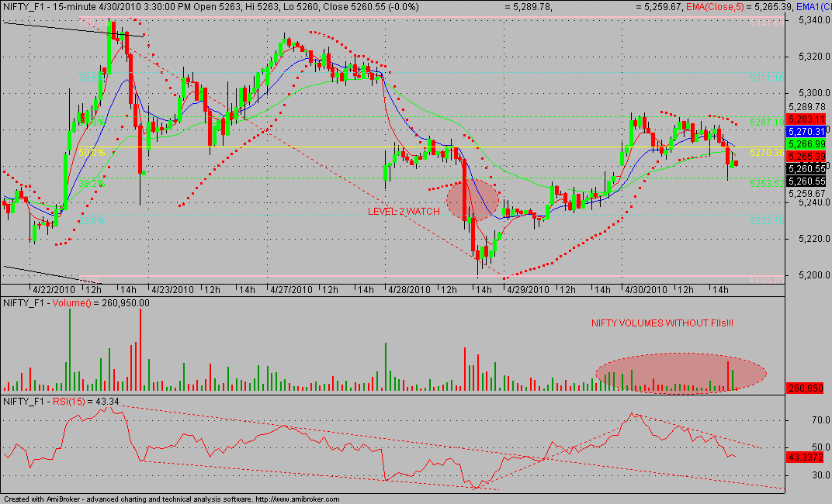
Task: Select the 5,240.0 price axis label
Action: [x=813, y=202]
